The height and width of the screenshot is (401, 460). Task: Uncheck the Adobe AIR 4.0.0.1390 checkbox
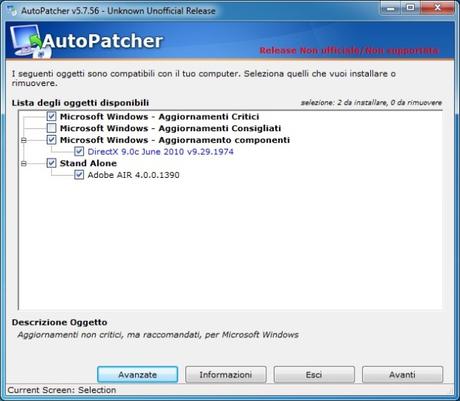(x=79, y=175)
